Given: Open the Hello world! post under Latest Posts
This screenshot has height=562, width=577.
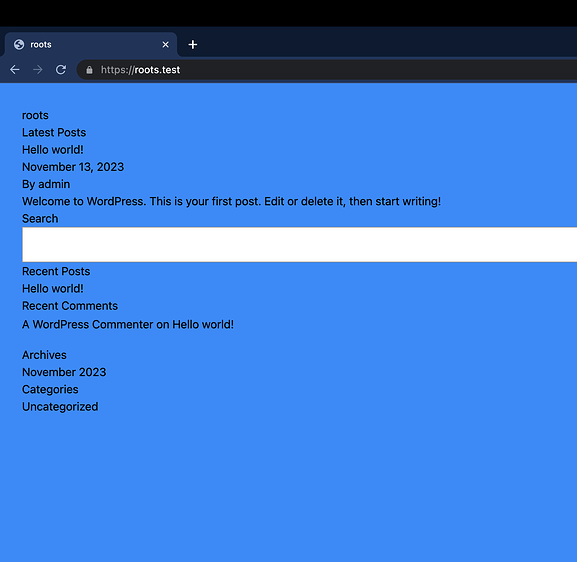Looking at the screenshot, I should [53, 150].
